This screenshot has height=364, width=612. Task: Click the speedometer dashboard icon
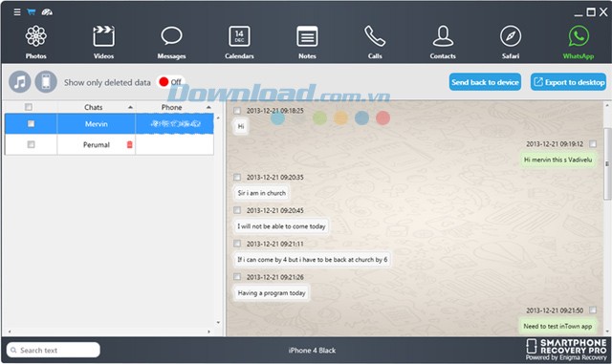[x=47, y=12]
